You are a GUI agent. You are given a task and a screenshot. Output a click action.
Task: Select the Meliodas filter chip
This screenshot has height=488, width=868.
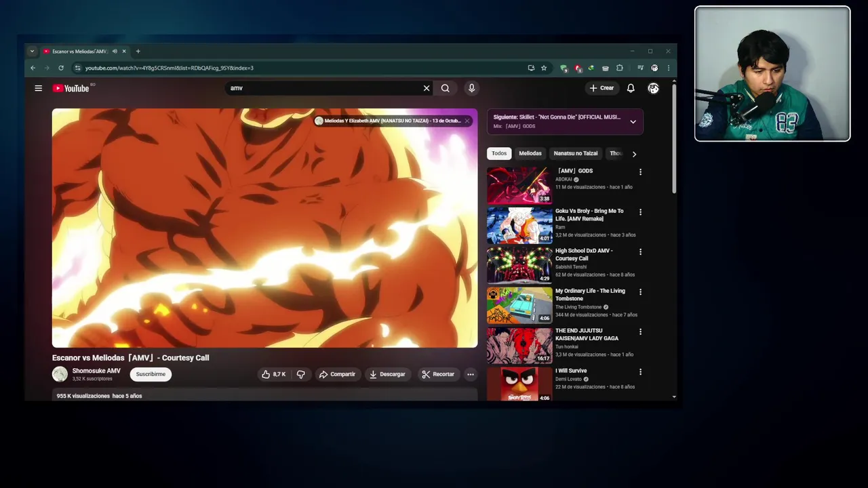(530, 154)
